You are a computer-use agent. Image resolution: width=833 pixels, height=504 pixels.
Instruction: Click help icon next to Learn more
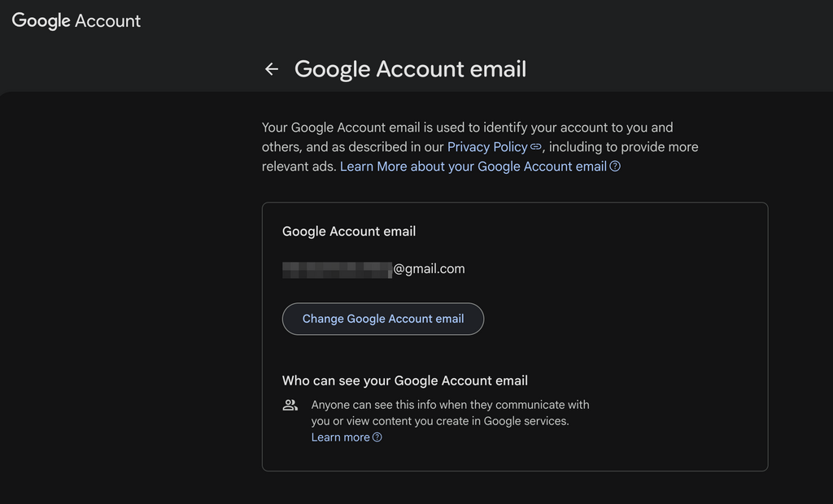point(377,437)
